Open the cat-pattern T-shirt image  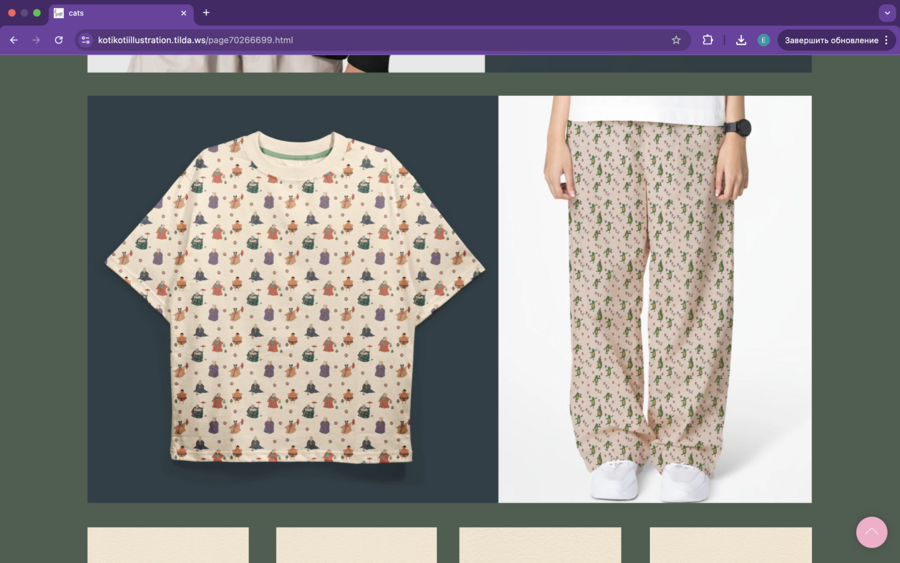point(293,299)
